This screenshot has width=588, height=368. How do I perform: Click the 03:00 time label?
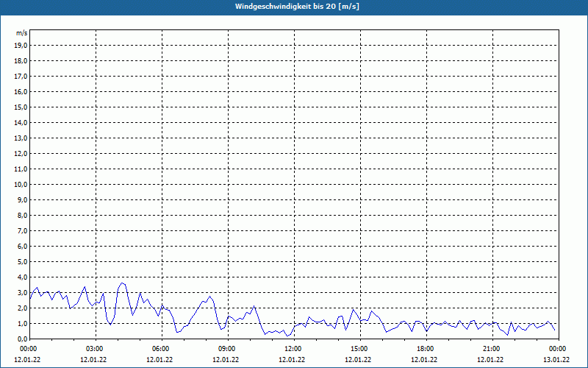(96, 349)
